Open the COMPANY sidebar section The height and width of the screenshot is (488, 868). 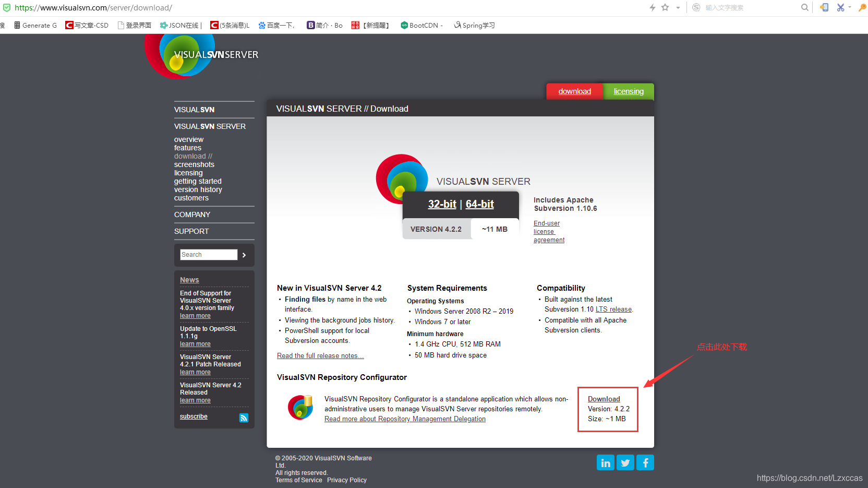click(192, 215)
